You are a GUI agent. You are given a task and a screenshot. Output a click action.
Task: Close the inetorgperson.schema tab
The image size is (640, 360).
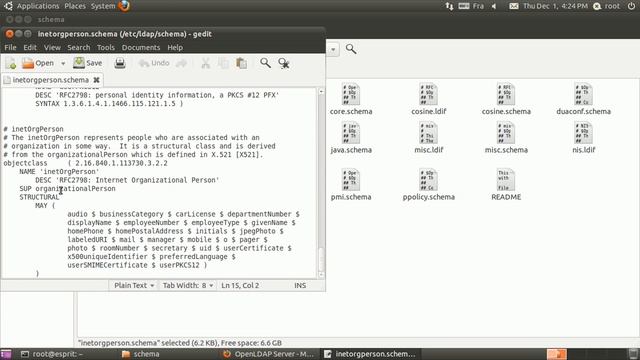point(96,80)
